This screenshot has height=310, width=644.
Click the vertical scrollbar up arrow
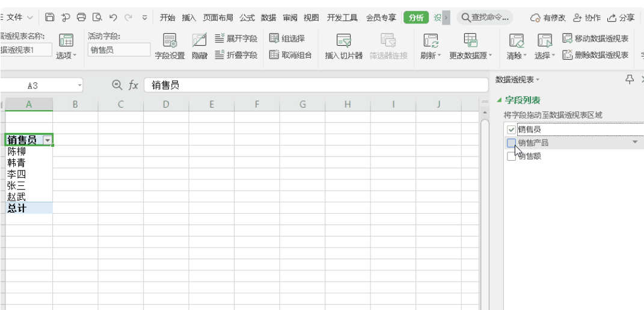point(485,112)
